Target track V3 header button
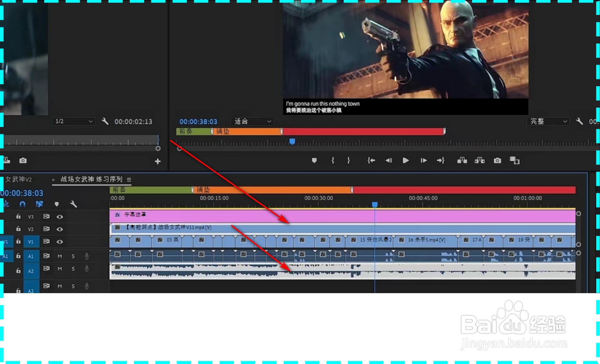600x364 pixels. point(31,217)
